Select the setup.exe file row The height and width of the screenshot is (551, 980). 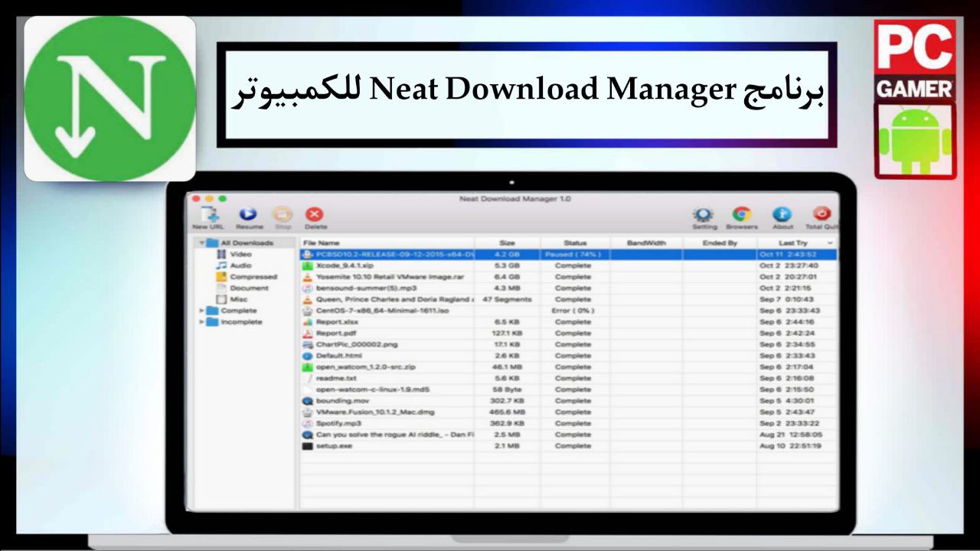[568, 445]
